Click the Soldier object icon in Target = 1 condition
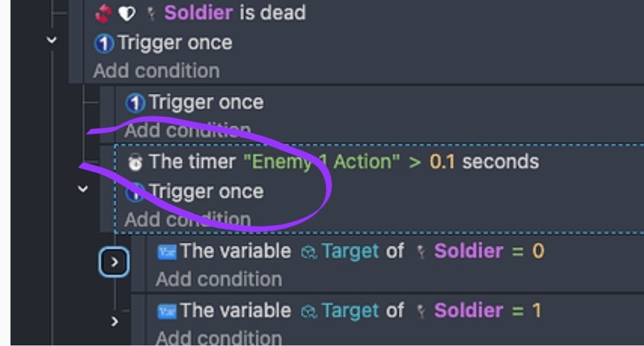Image resolution: width=644 pixels, height=346 pixels. click(x=421, y=311)
